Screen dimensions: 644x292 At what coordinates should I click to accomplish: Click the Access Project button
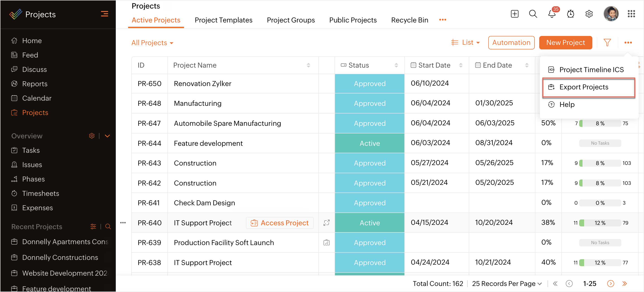280,223
